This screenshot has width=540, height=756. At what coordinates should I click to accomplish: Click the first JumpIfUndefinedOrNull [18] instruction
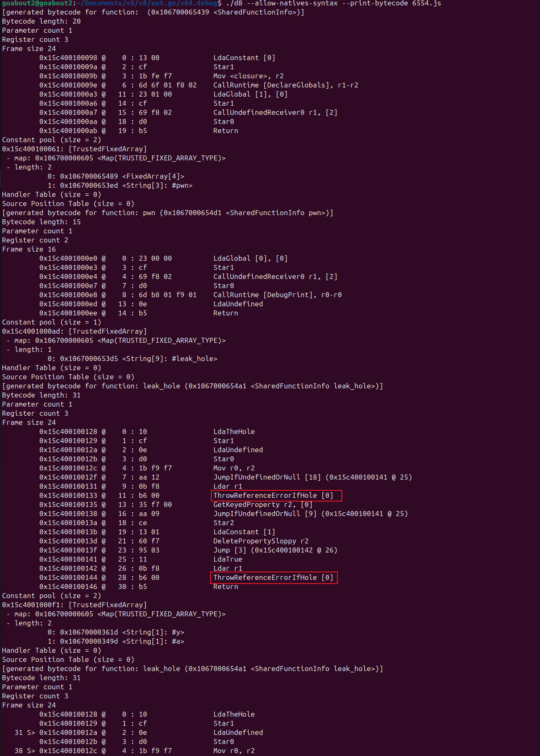click(x=313, y=477)
